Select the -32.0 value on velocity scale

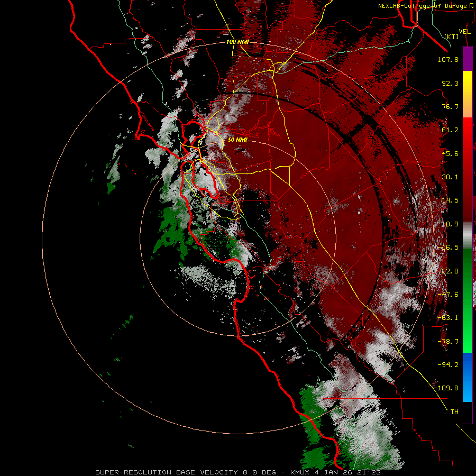pyautogui.click(x=448, y=271)
